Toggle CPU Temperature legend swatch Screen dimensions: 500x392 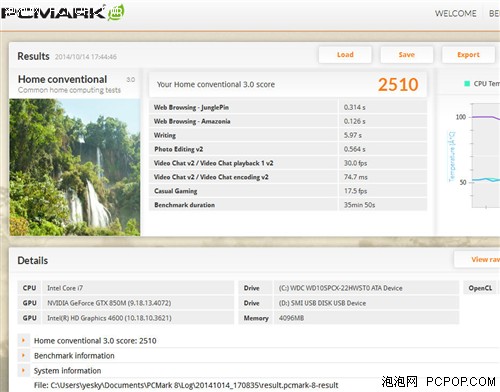tap(467, 83)
